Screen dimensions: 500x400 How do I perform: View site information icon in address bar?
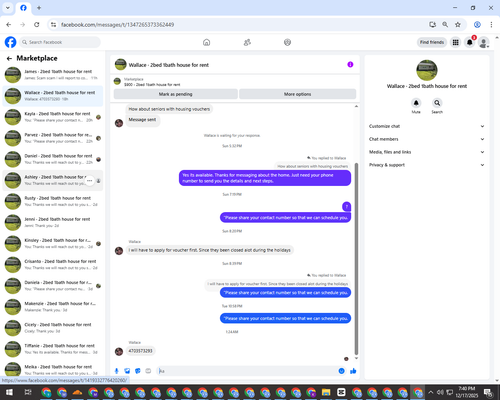(53, 24)
